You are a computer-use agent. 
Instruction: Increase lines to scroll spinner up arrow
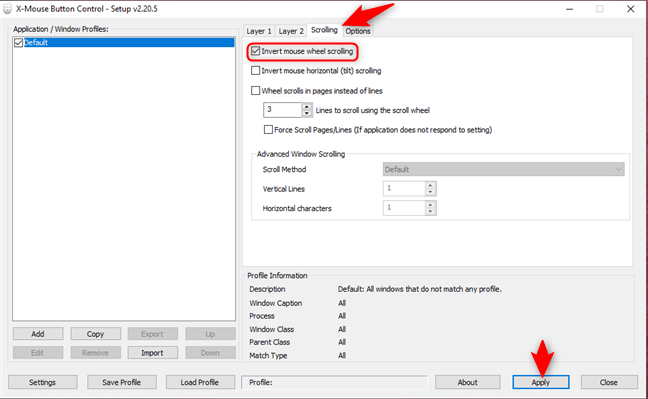click(307, 107)
